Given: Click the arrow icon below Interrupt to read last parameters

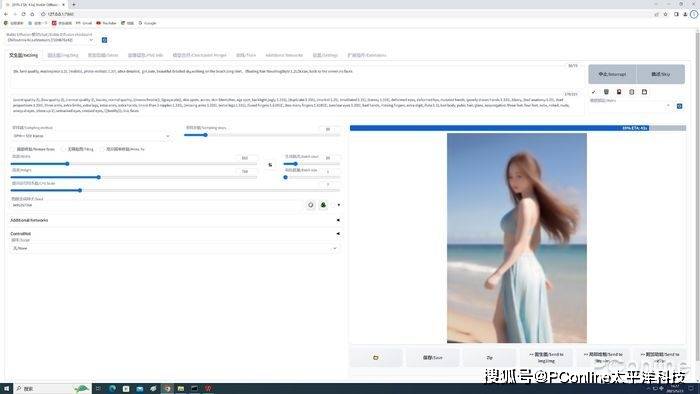Looking at the screenshot, I should click(x=594, y=92).
